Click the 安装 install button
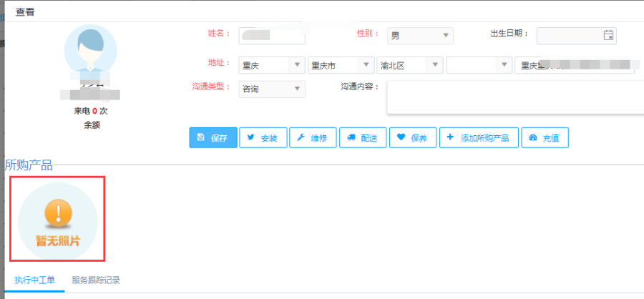Viewport: 644px width, 299px height. (263, 138)
